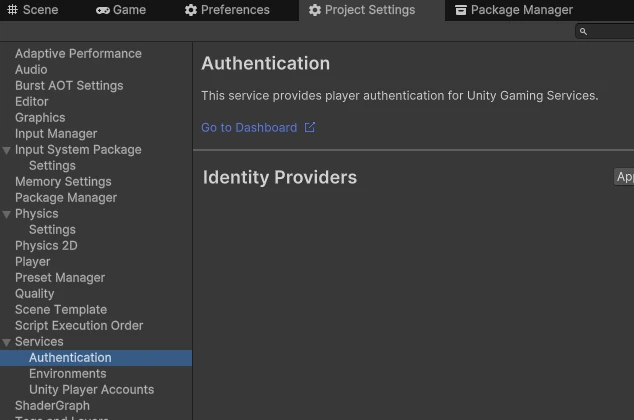
Task: Open the Player settings
Action: (32, 262)
